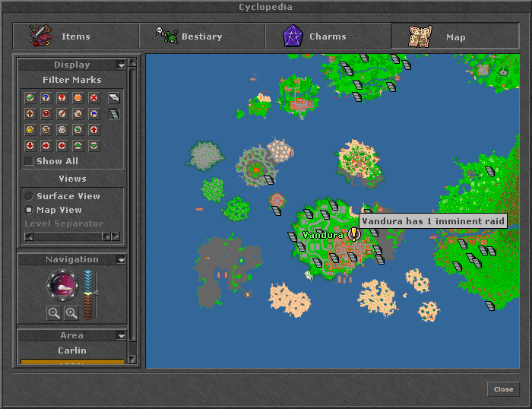532x409 pixels.
Task: Click the Vandura label on map
Action: point(323,235)
